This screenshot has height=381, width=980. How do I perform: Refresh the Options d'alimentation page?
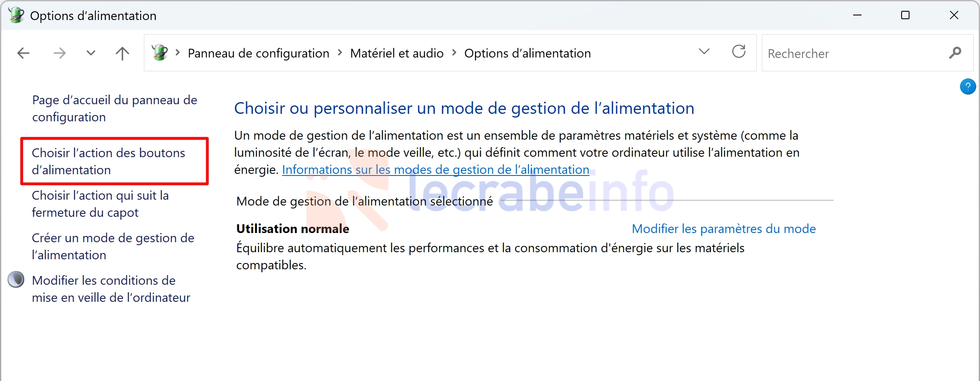coord(739,52)
